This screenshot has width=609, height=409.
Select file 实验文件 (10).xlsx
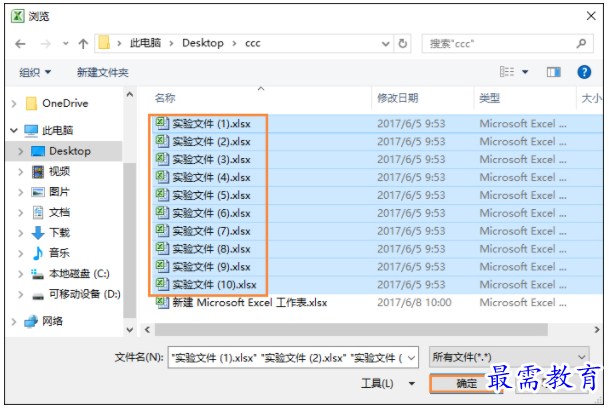click(x=214, y=285)
